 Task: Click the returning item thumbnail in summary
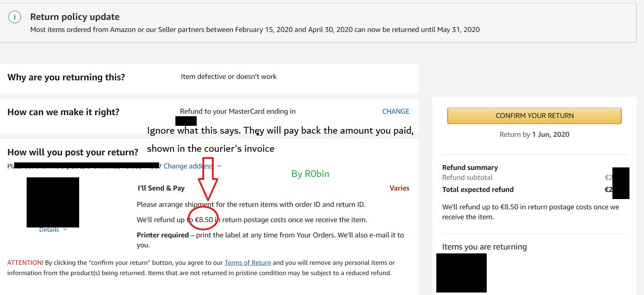pyautogui.click(x=461, y=273)
